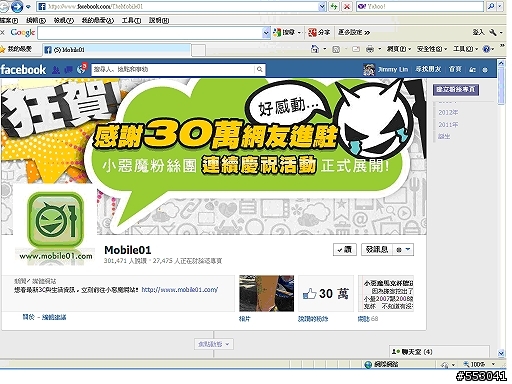Click the 編輯建議 suggest edits link
The height and width of the screenshot is (384, 512).
point(54,317)
